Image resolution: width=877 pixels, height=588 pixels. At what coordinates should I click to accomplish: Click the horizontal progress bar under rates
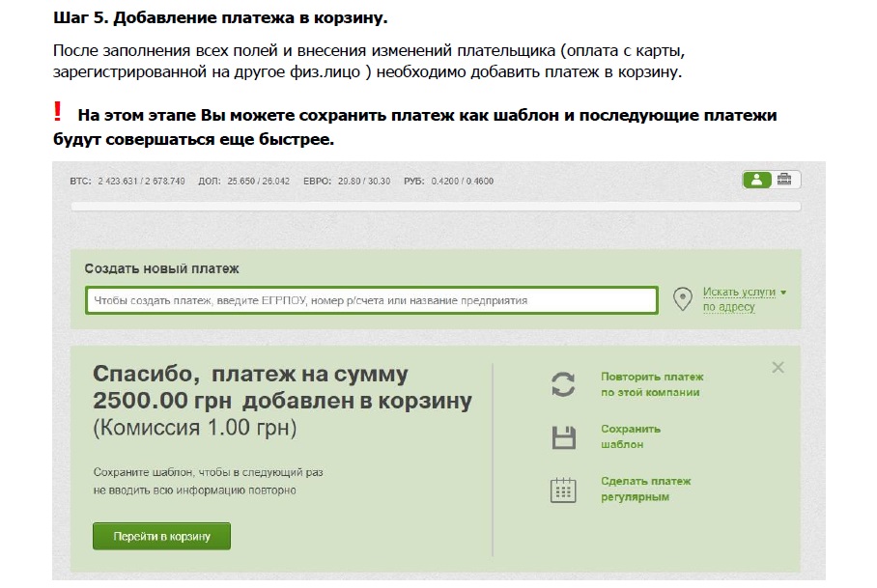coord(435,206)
